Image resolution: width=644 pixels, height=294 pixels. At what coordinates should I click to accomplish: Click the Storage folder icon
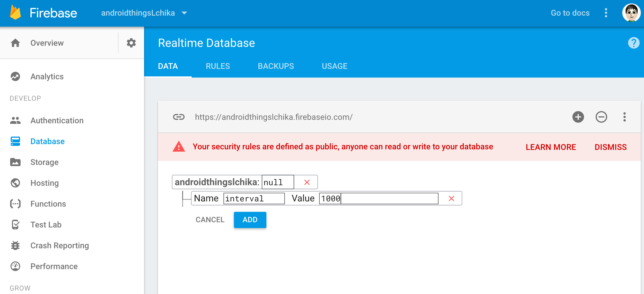tap(15, 162)
